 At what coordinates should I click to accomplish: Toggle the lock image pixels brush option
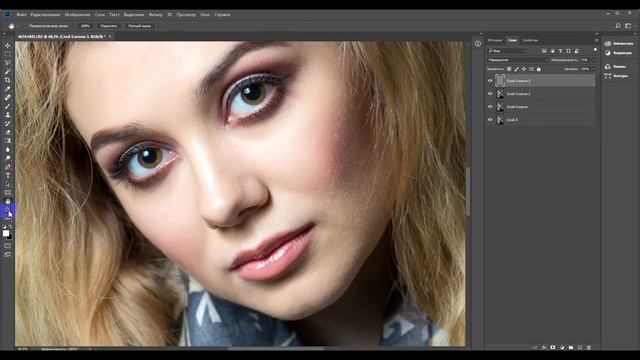(x=516, y=69)
